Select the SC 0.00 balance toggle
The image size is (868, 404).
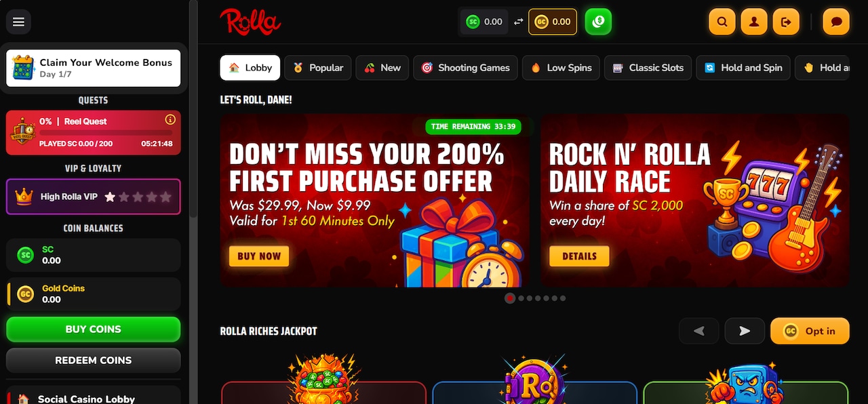[484, 22]
